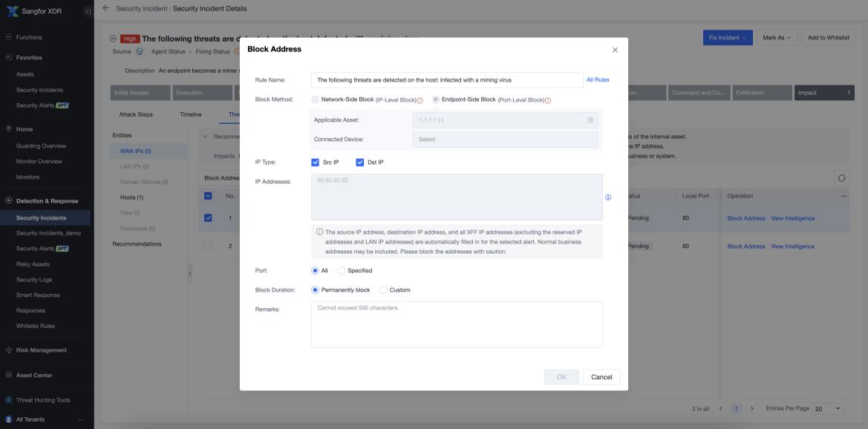The image size is (868, 429).
Task: Toggle the table header select-all checkbox
Action: point(208,196)
